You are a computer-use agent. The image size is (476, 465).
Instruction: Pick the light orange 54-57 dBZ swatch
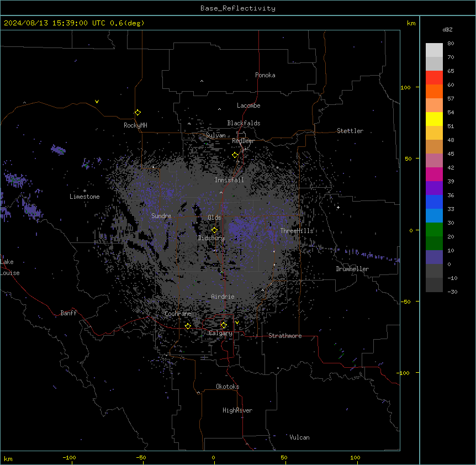pos(434,105)
